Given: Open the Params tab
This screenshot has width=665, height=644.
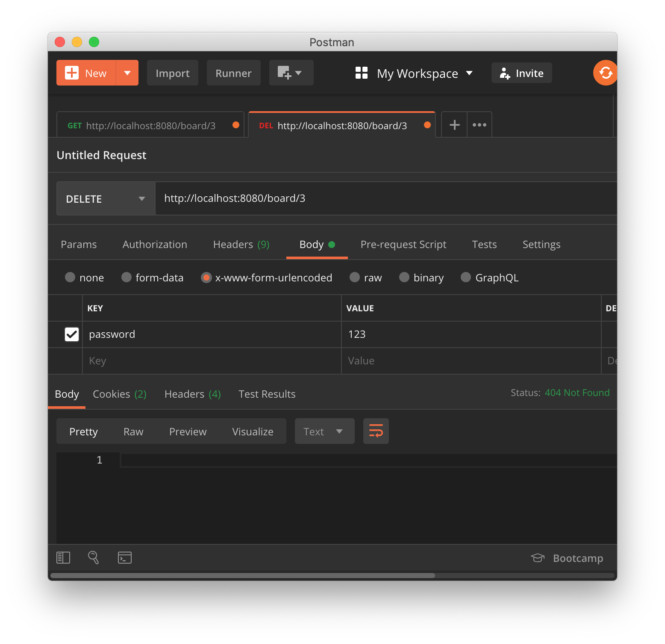Looking at the screenshot, I should [x=79, y=244].
